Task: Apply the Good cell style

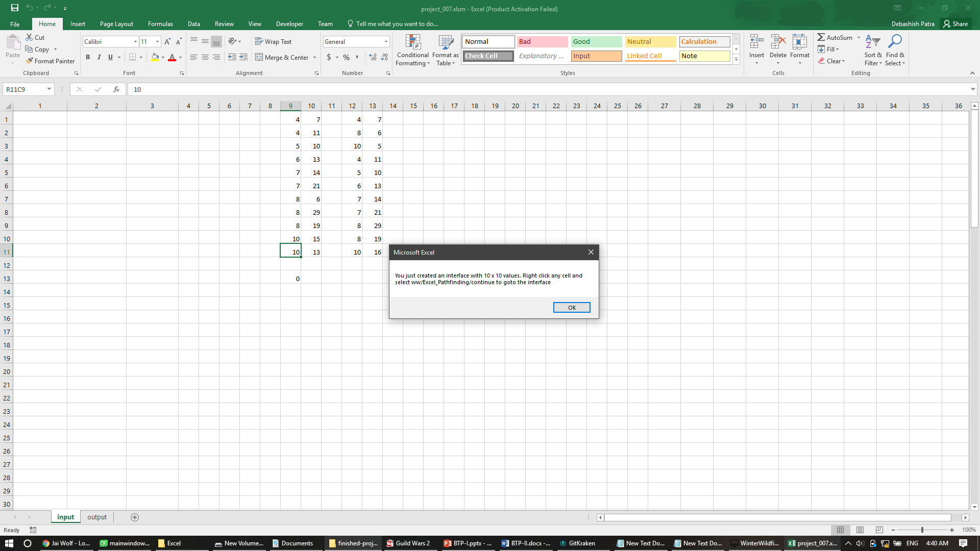Action: (596, 41)
